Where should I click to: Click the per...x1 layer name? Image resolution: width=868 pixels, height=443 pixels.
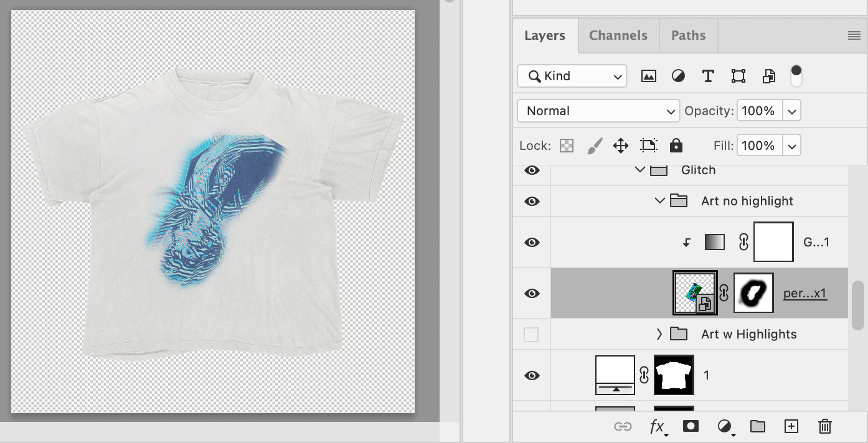pos(805,293)
